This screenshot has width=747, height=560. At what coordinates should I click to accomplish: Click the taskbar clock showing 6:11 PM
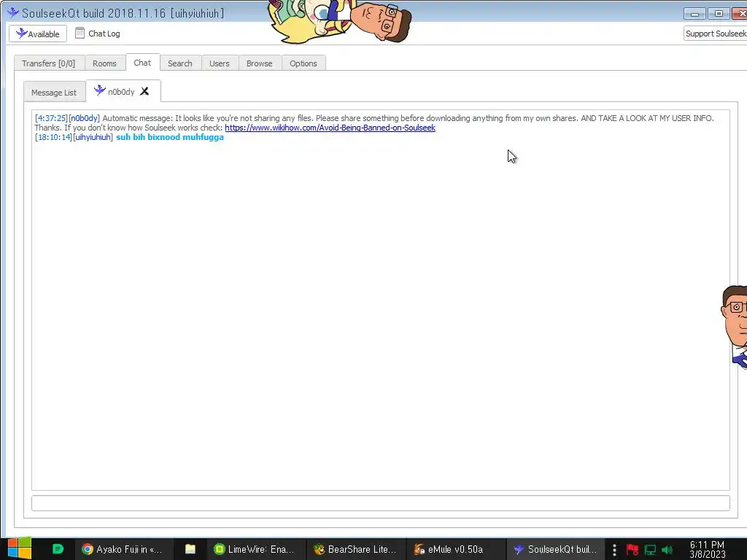tap(708, 549)
